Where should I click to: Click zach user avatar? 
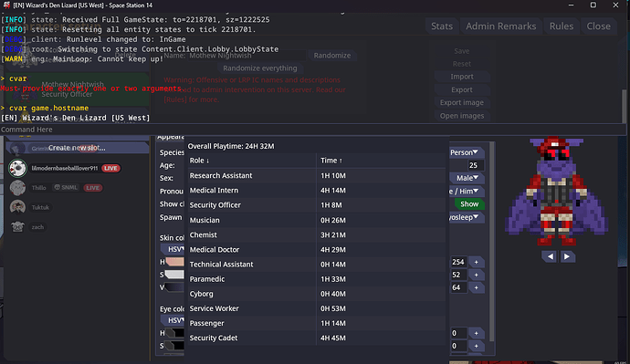click(x=17, y=227)
